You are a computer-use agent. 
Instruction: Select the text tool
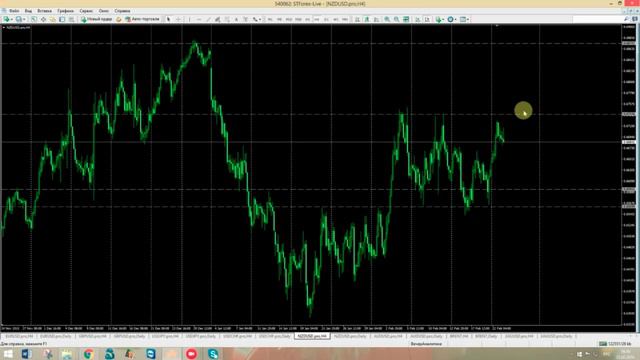(236, 19)
